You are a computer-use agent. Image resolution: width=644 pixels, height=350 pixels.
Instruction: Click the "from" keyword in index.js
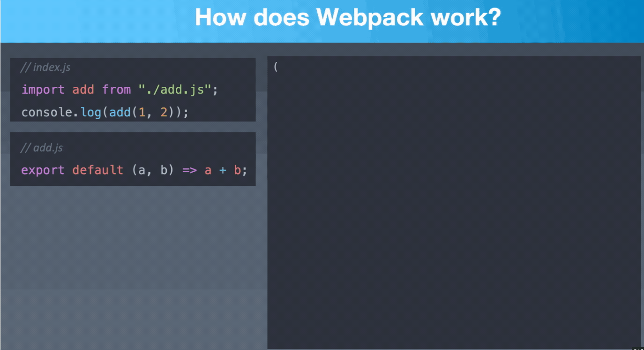pos(117,90)
